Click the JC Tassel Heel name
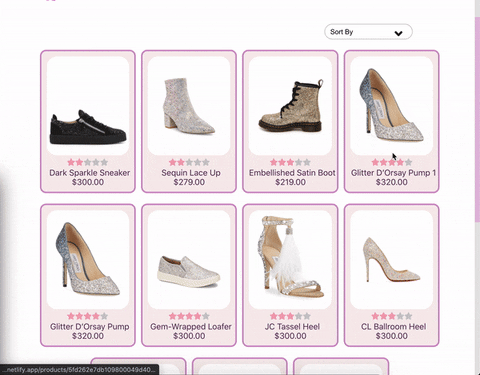This screenshot has width=480, height=375. (292, 326)
